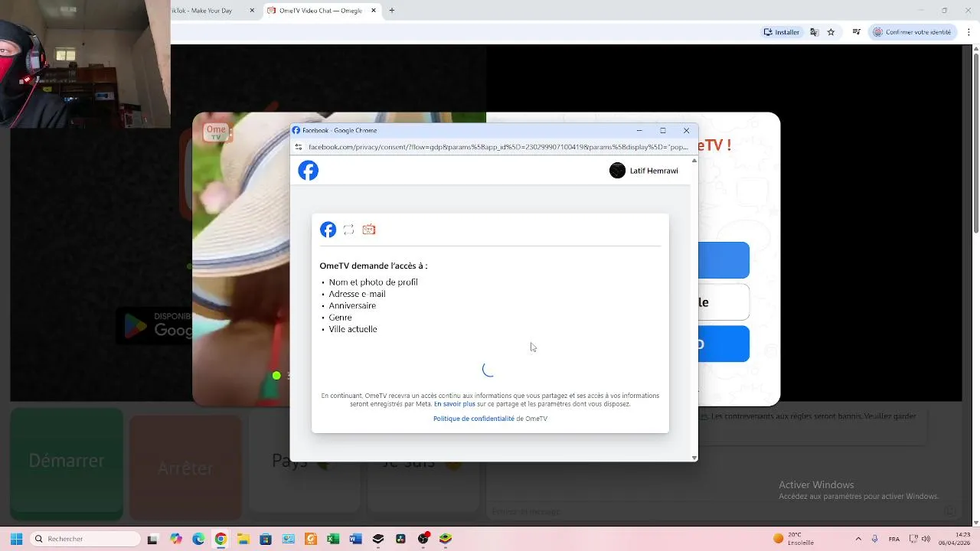Viewport: 980px width, 551px height.
Task: Open Excel from taskbar
Action: point(333,539)
